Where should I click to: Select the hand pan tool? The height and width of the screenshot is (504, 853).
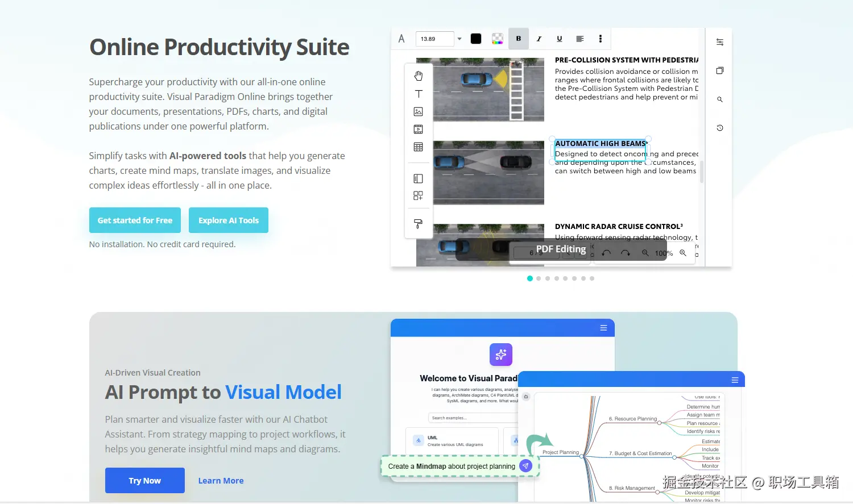click(419, 76)
